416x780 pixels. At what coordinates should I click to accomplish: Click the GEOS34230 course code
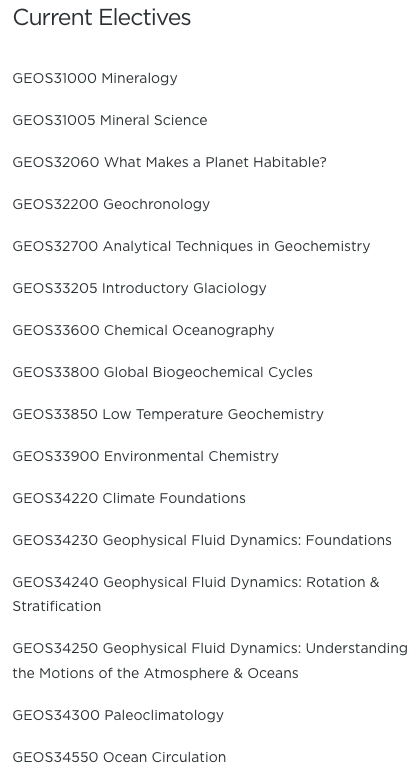click(55, 541)
